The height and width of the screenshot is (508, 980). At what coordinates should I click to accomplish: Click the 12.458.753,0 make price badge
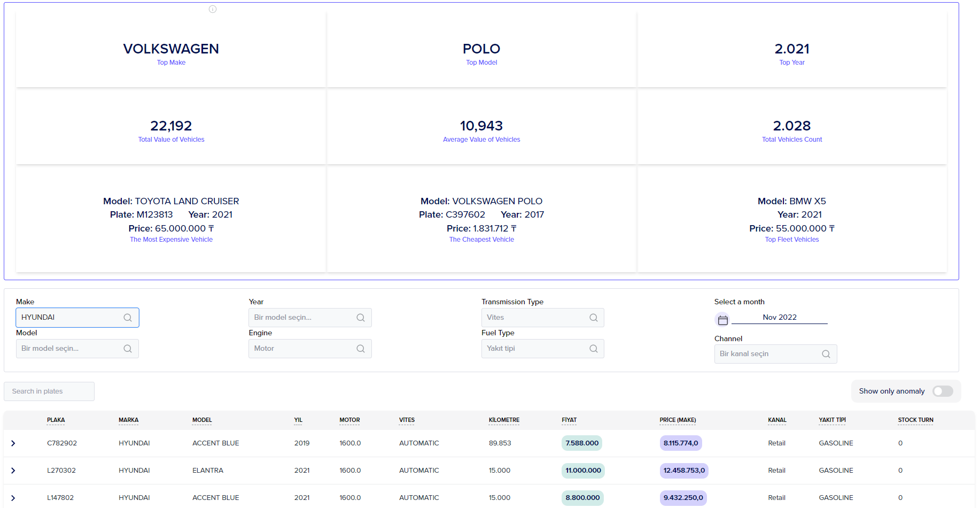tap(684, 471)
